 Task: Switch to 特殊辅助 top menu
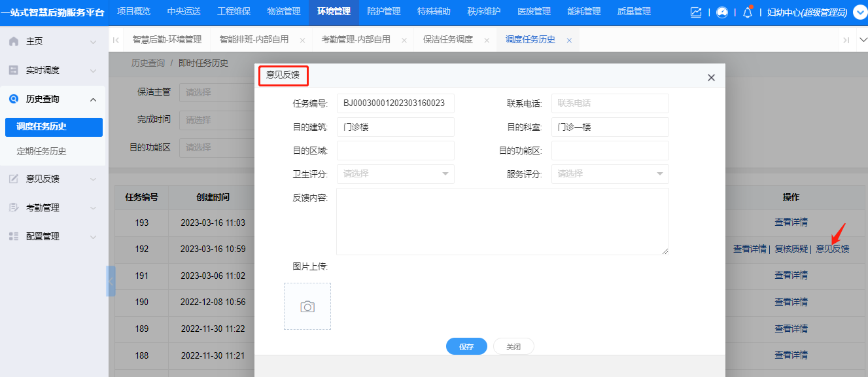click(x=434, y=11)
